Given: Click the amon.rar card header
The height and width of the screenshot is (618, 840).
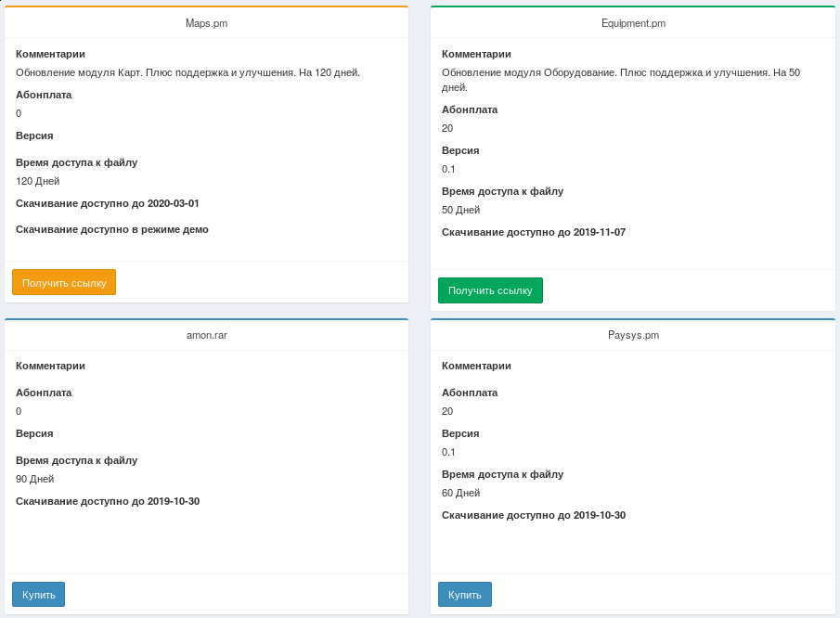Looking at the screenshot, I should point(206,335).
